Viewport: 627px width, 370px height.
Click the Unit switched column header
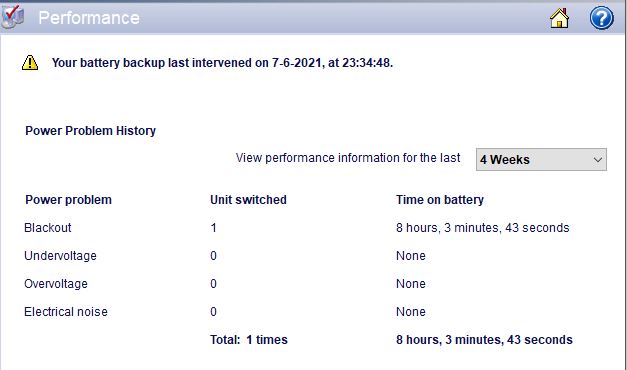click(x=248, y=200)
